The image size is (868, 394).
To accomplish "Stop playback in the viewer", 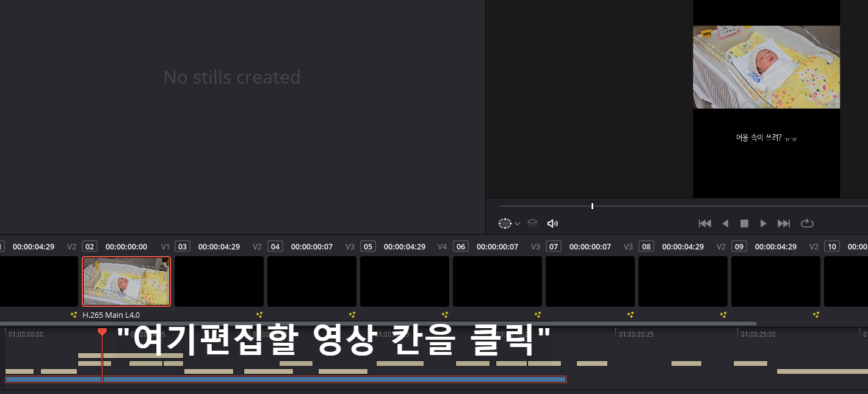I will click(x=744, y=223).
